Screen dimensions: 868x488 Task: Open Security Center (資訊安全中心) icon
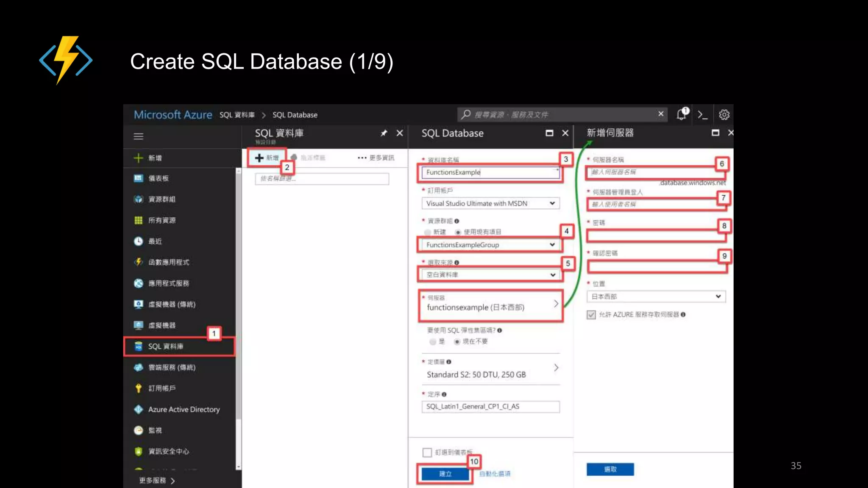pyautogui.click(x=138, y=451)
